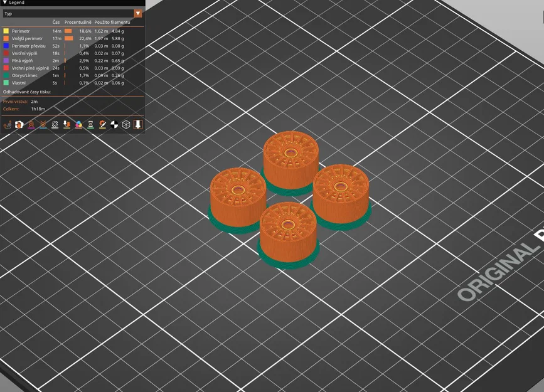Click the Celkem total time 1h18m
This screenshot has width=544, height=392.
click(x=38, y=109)
